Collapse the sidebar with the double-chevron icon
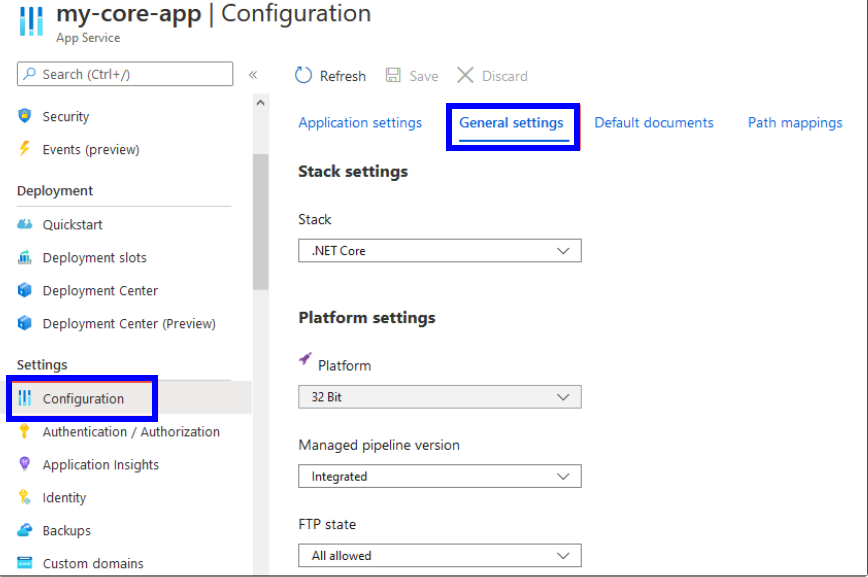Image resolution: width=868 pixels, height=577 pixels. click(253, 75)
